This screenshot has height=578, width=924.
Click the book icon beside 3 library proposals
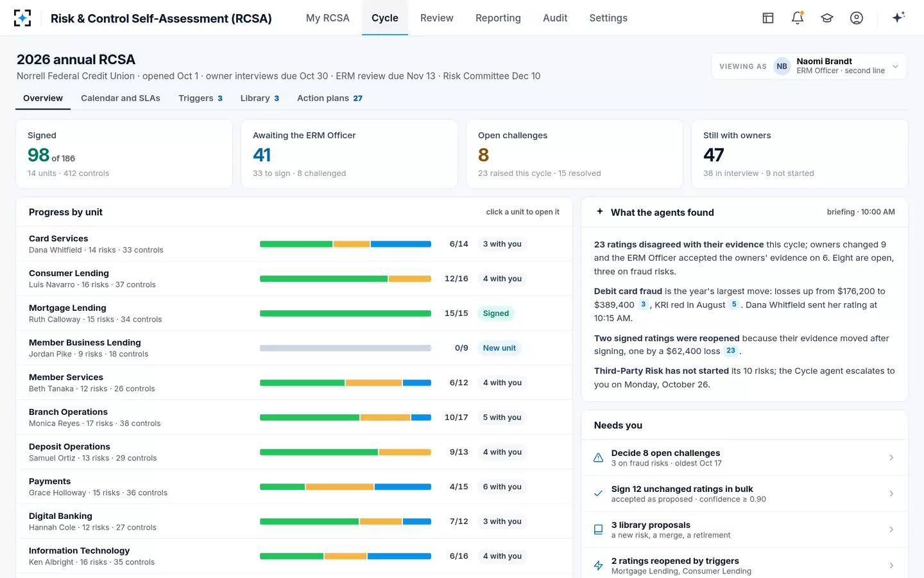coord(598,530)
